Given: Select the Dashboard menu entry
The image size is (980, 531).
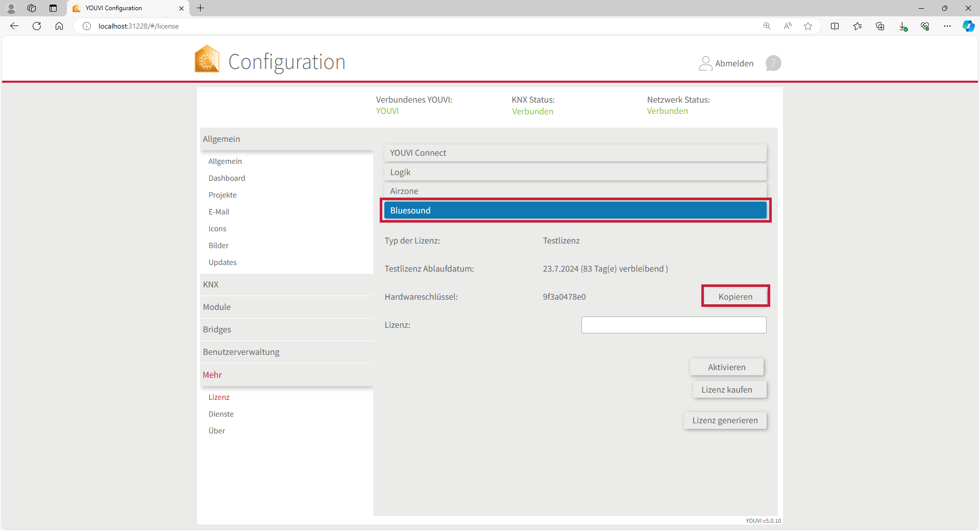Looking at the screenshot, I should pyautogui.click(x=227, y=178).
